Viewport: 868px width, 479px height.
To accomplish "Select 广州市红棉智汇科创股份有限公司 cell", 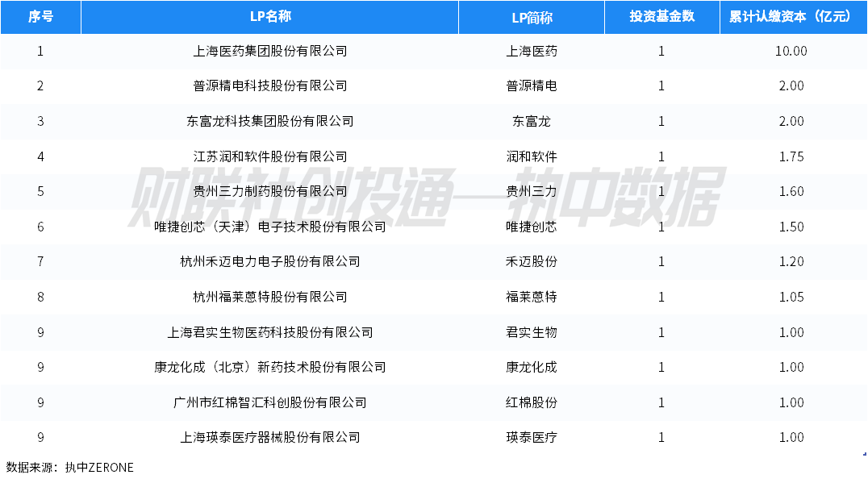I will point(270,403).
